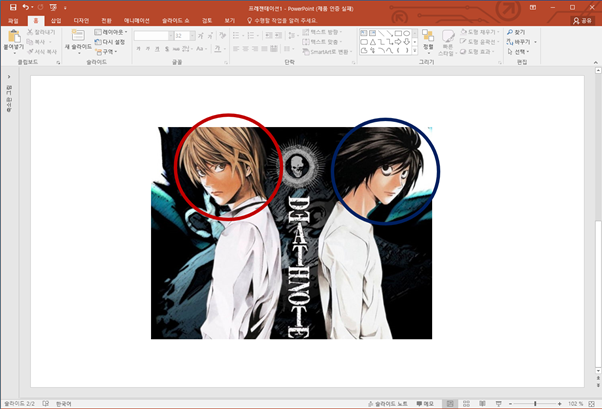This screenshot has height=409, width=602.
Task: Open the drawing group dialog launcher
Action: click(500, 63)
